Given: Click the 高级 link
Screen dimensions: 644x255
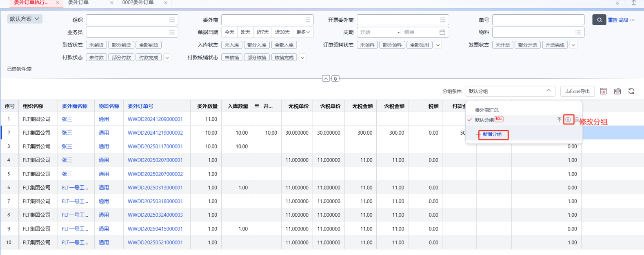Looking at the screenshot, I should pos(623,20).
